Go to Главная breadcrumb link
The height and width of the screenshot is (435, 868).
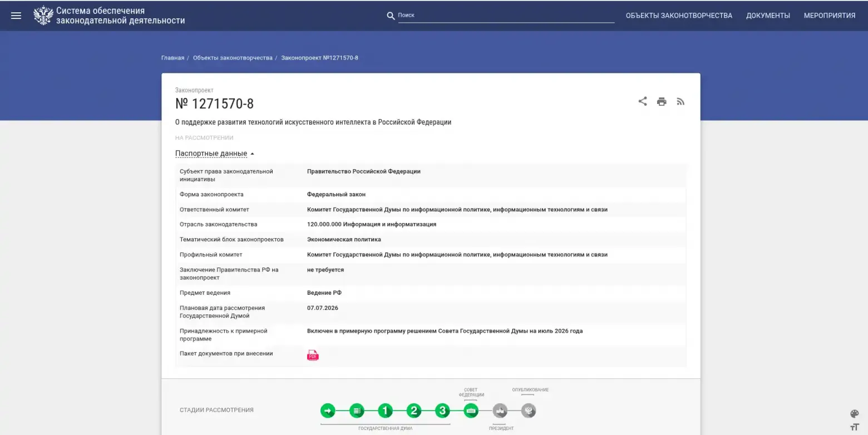point(172,58)
